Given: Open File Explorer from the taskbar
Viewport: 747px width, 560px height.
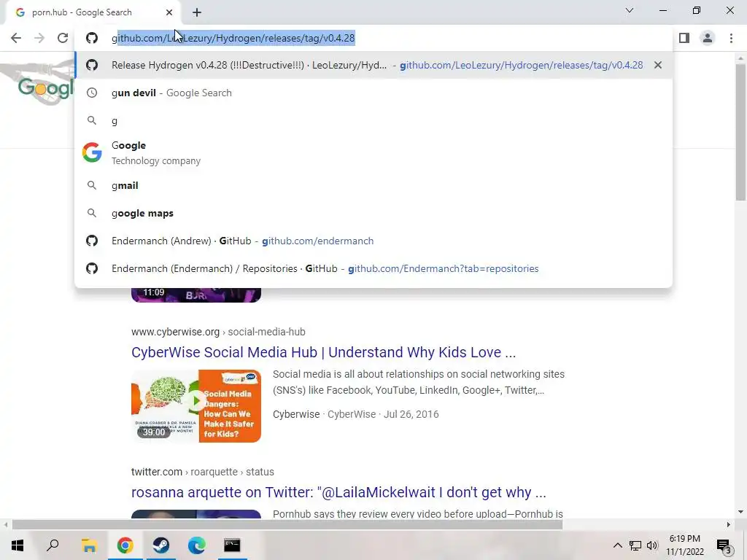Looking at the screenshot, I should (x=89, y=545).
